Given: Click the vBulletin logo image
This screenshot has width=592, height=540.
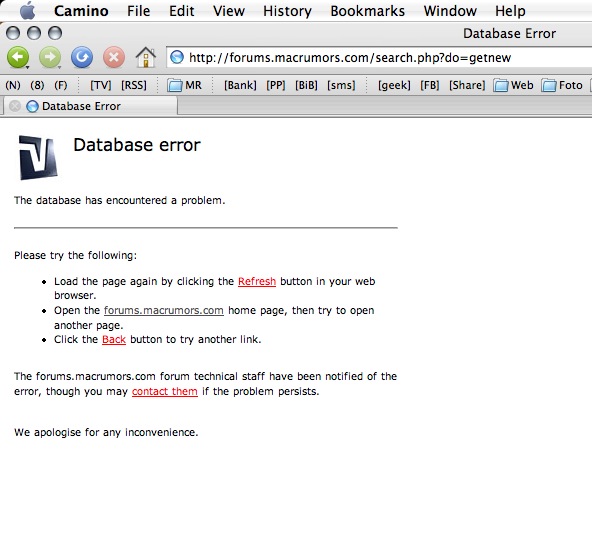Looking at the screenshot, I should pos(38,157).
